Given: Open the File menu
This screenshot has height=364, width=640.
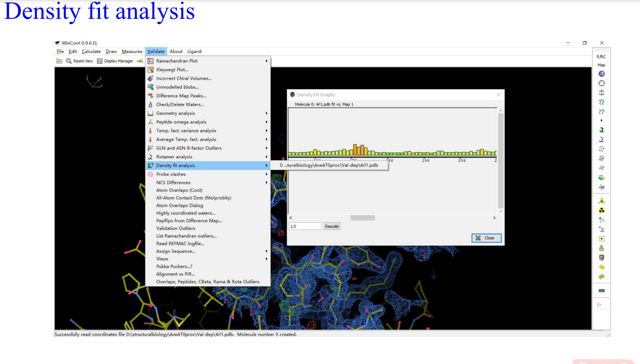Looking at the screenshot, I should tap(60, 52).
